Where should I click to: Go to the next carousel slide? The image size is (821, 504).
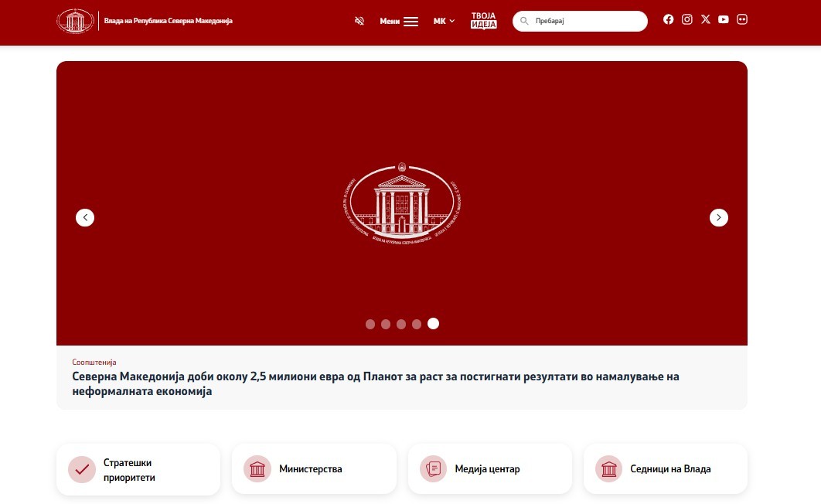tap(718, 218)
